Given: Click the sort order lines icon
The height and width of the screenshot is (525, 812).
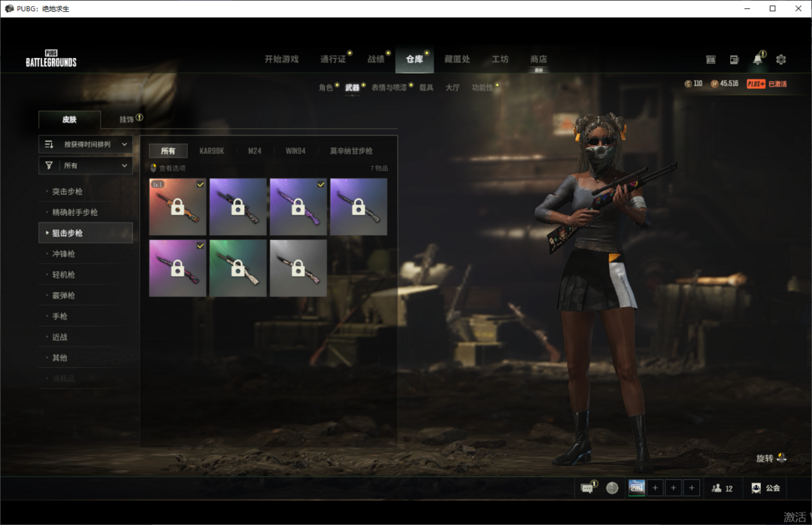Looking at the screenshot, I should pos(49,144).
